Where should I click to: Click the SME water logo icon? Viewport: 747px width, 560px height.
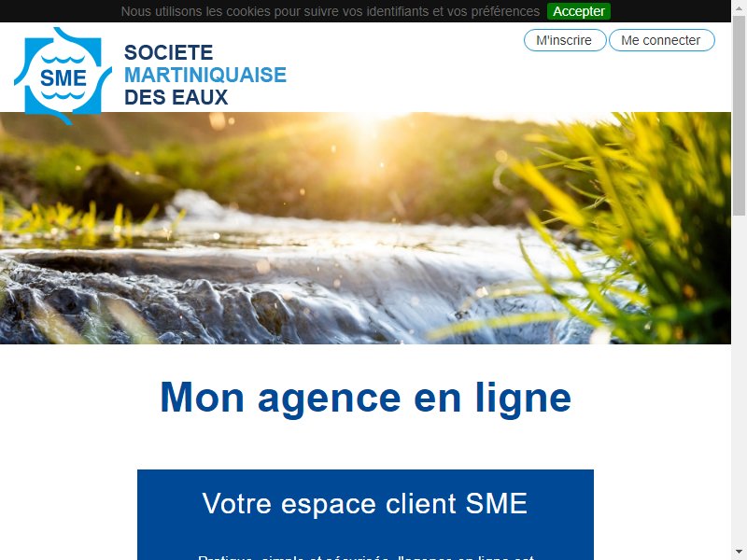63,76
